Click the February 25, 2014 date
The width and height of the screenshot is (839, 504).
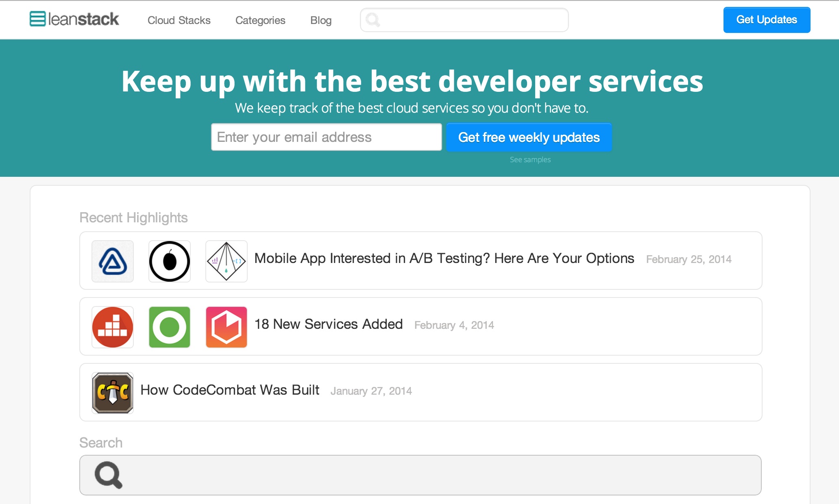pyautogui.click(x=689, y=259)
